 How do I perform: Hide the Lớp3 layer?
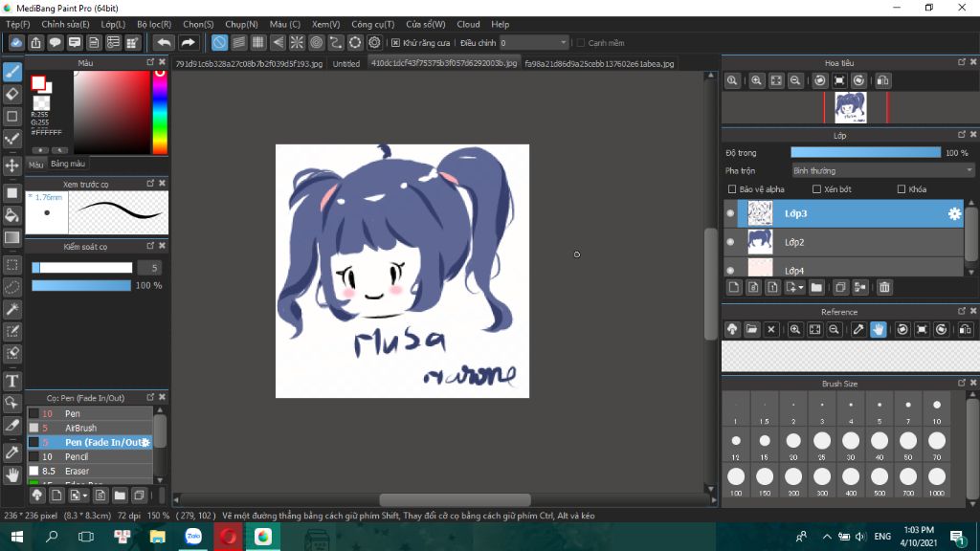tap(730, 213)
